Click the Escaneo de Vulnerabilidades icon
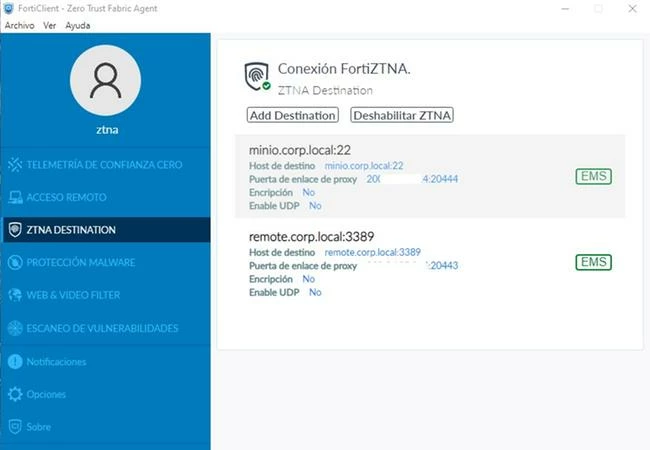This screenshot has width=650, height=450. click(x=15, y=328)
